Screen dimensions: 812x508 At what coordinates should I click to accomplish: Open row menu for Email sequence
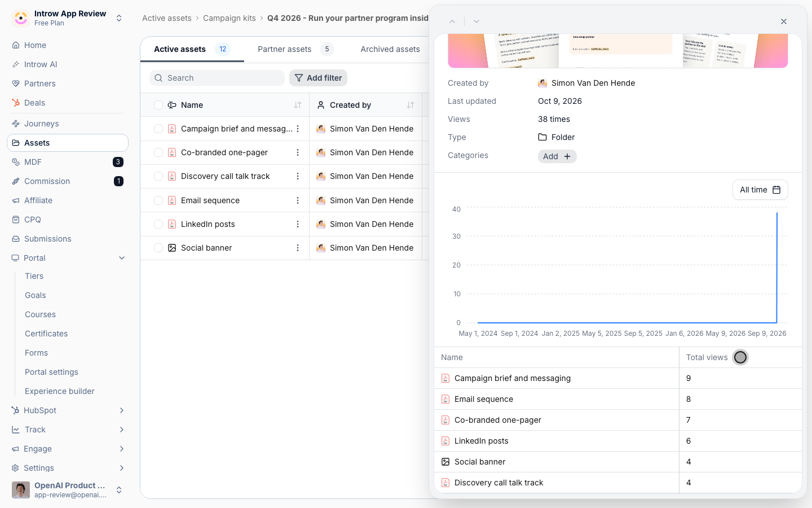pos(298,200)
